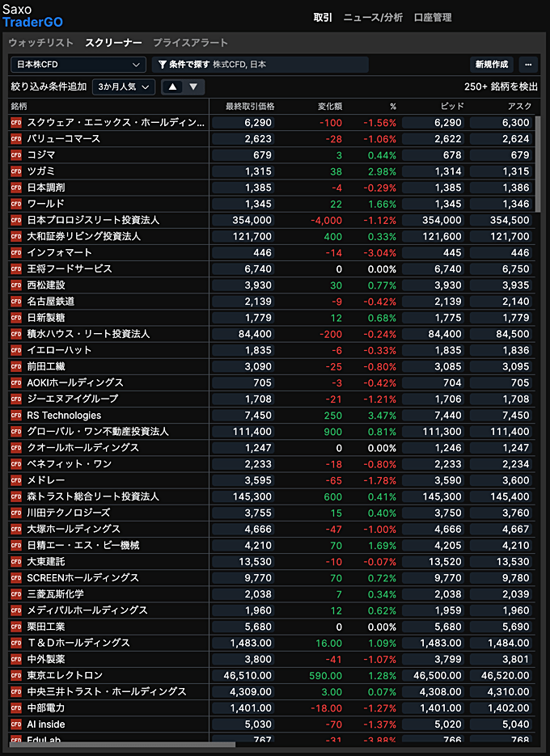Sort descending with the down triangle
Image resolution: width=550 pixels, height=756 pixels.
193,87
